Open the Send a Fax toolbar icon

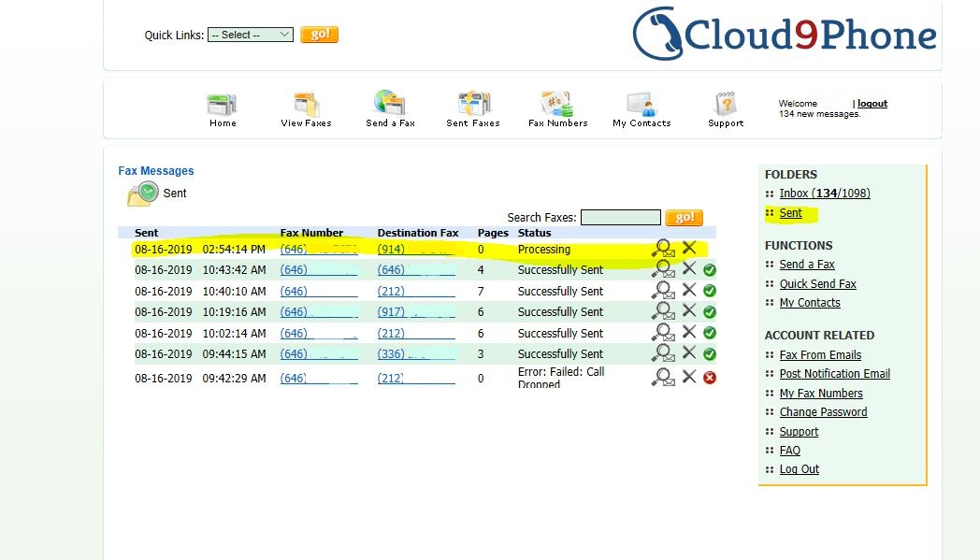(390, 109)
